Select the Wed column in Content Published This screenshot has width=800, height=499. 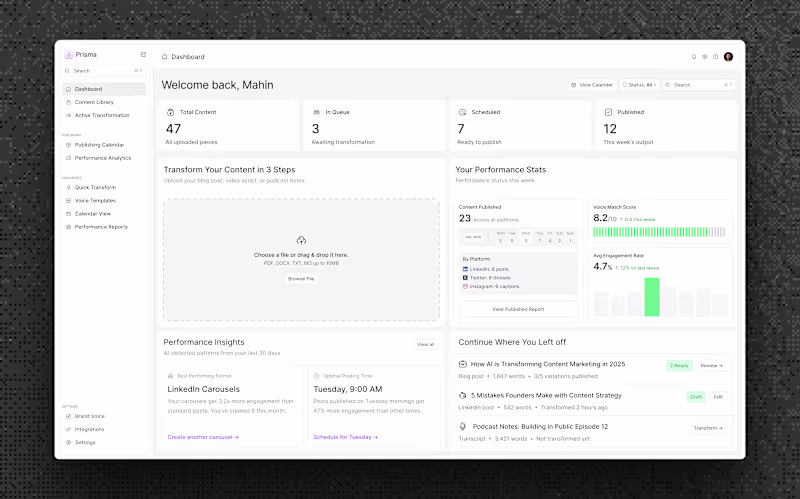pos(526,237)
